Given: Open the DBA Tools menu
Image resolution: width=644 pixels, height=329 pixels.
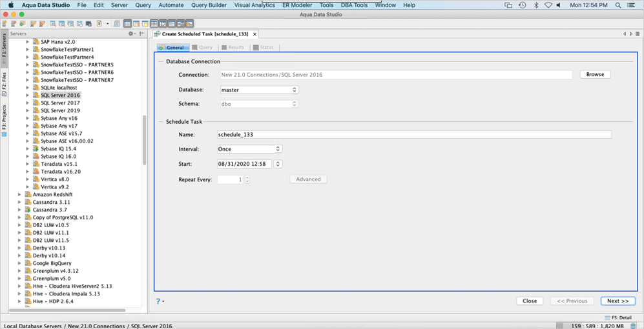Looking at the screenshot, I should [x=355, y=5].
